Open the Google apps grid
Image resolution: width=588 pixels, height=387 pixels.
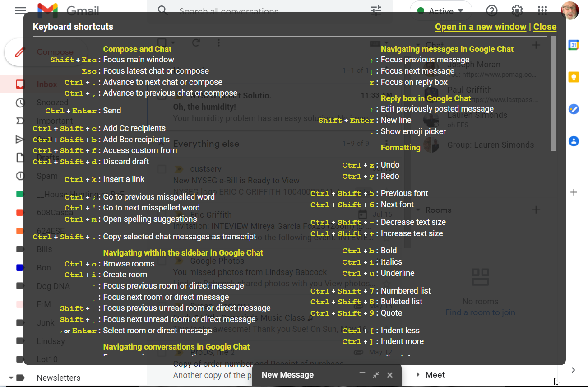[543, 10]
